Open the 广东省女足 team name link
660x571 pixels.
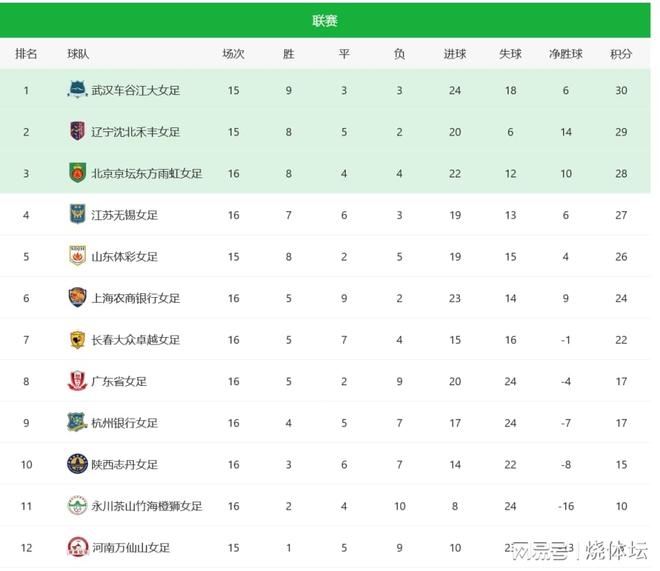point(119,381)
